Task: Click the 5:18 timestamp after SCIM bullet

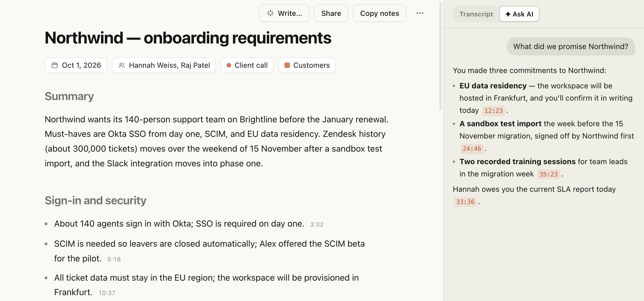Action: pos(114,259)
